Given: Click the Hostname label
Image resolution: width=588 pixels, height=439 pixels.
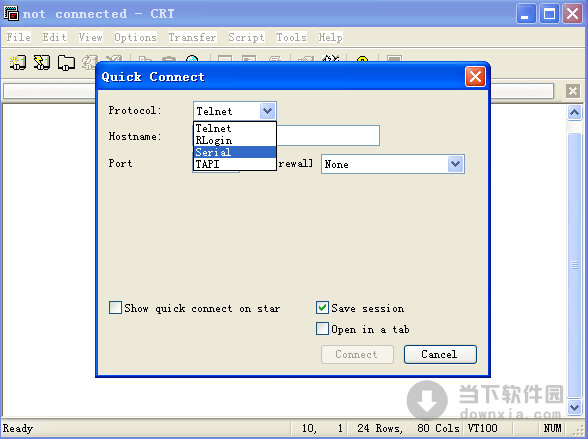Looking at the screenshot, I should (135, 136).
